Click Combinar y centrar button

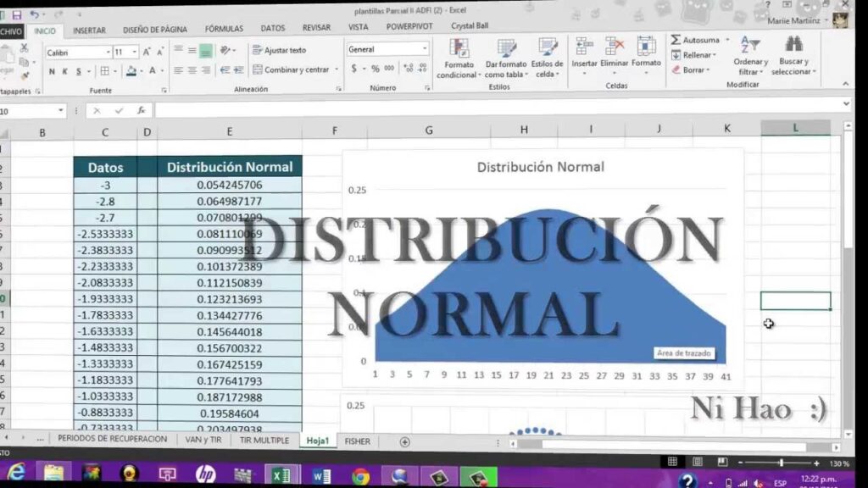coord(291,69)
